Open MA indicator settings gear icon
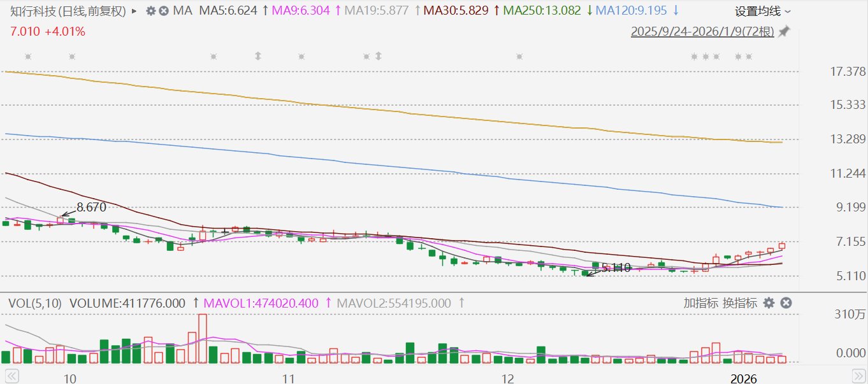Viewport: 868px width, 384px height. coord(151,11)
